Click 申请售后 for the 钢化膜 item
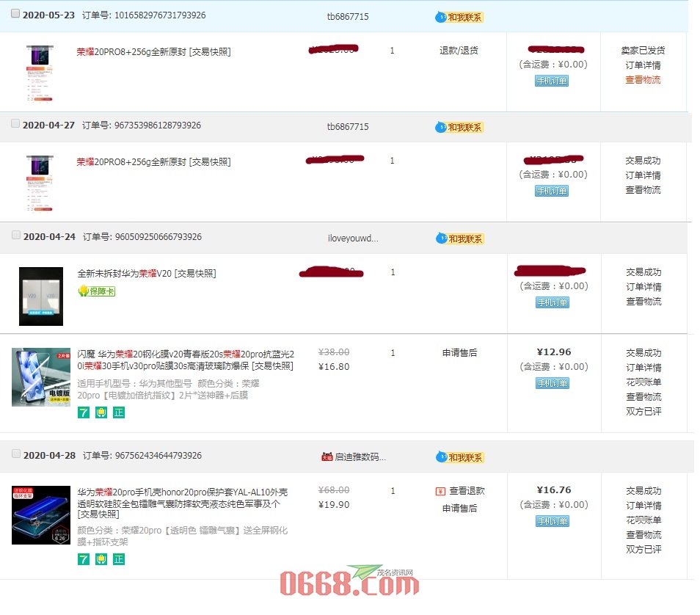The image size is (700, 615). (459, 353)
